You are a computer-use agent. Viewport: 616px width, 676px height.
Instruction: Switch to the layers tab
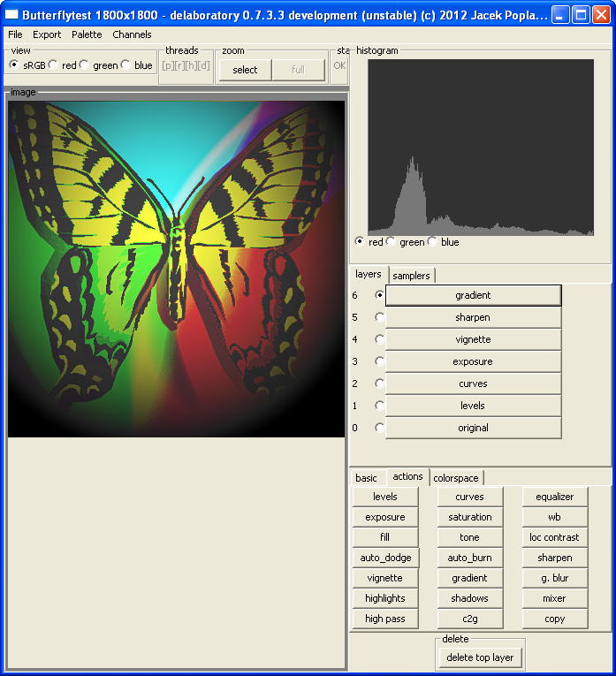(369, 274)
